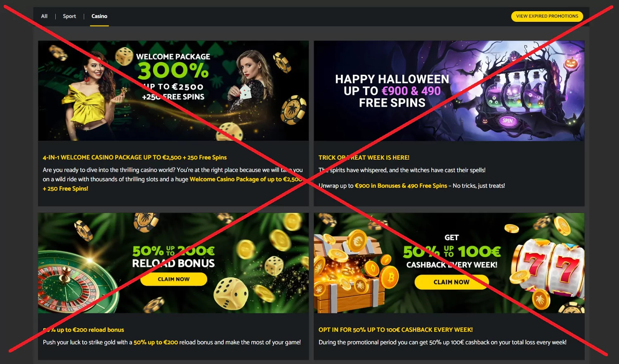This screenshot has width=619, height=364.
Task: Switch to the Sport promotions tab
Action: 69,16
